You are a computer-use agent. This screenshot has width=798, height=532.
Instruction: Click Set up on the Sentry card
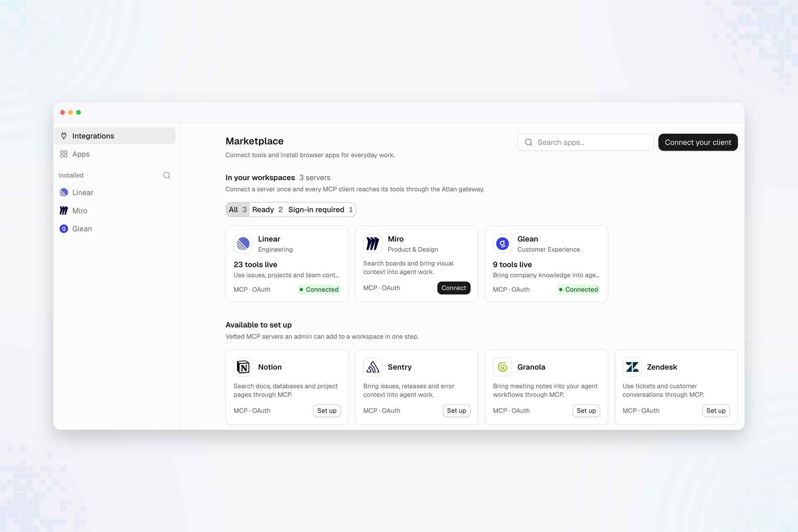tap(456, 411)
